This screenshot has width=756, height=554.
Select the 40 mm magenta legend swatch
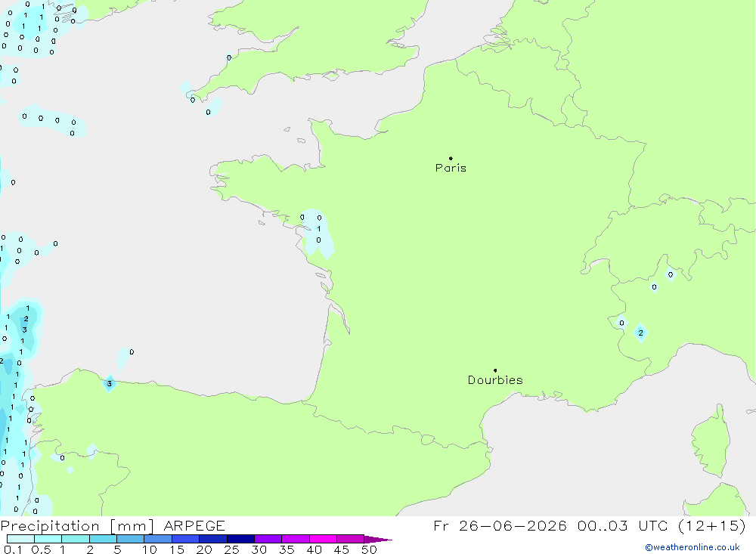point(323,539)
